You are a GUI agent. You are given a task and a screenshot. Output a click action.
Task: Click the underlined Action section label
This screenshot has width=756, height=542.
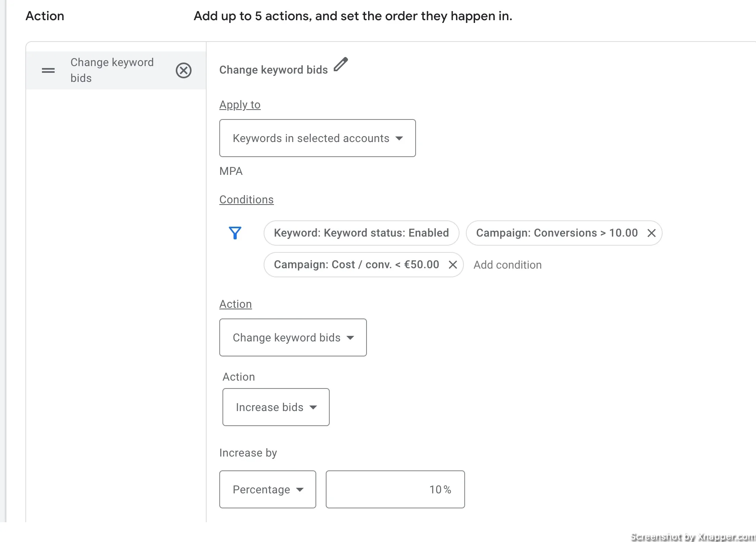pyautogui.click(x=236, y=304)
